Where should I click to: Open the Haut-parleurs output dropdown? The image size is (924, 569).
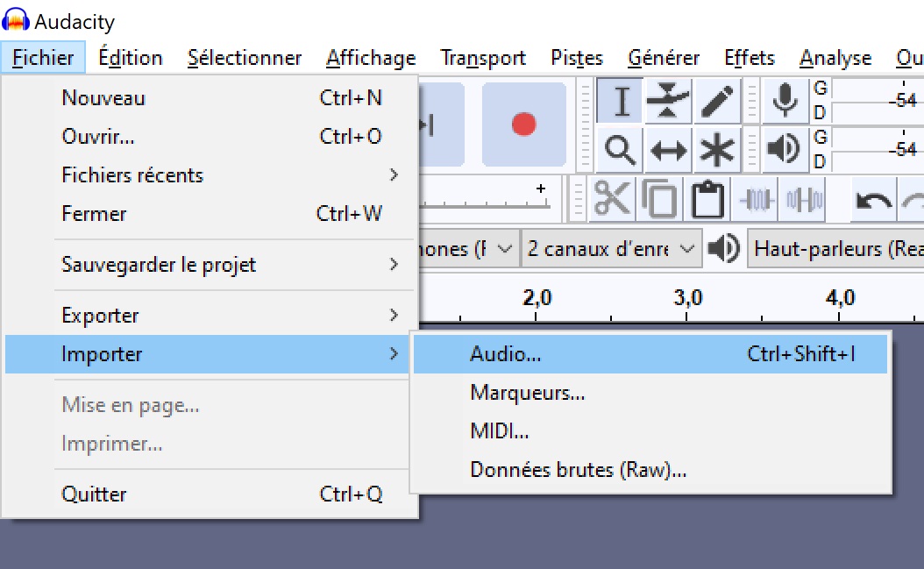pos(835,248)
